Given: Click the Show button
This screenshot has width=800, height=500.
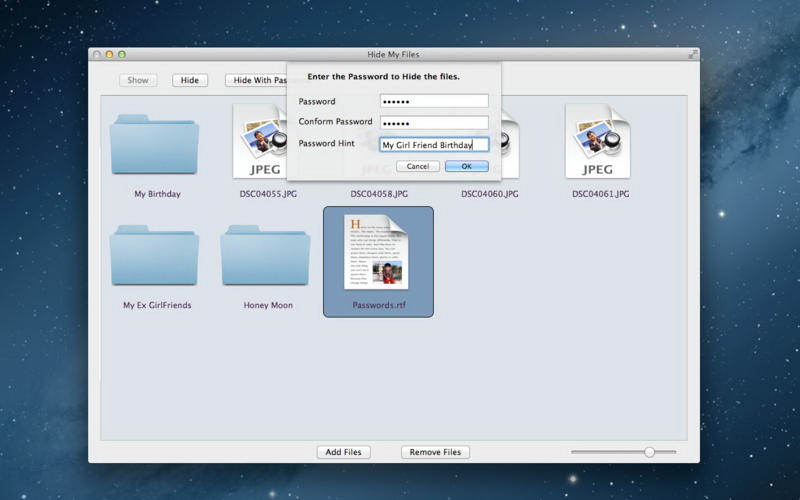Looking at the screenshot, I should (x=138, y=80).
